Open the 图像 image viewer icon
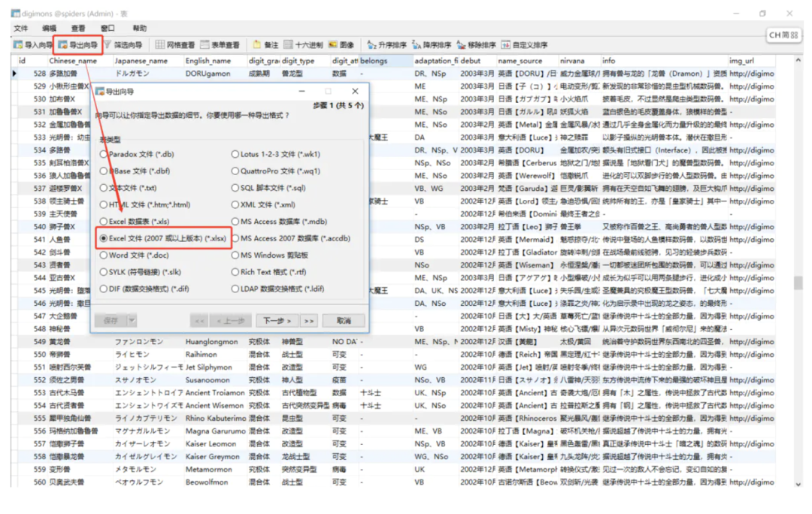Screen dimensions: 812x514 341,45
